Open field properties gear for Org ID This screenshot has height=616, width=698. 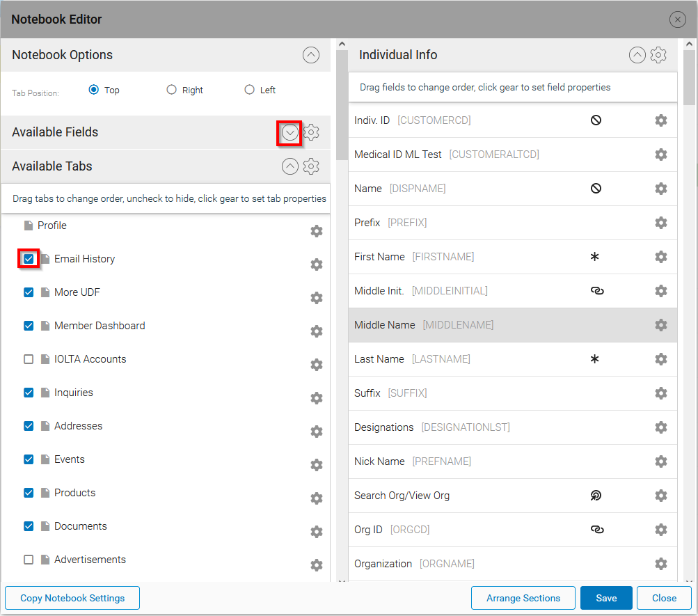661,530
